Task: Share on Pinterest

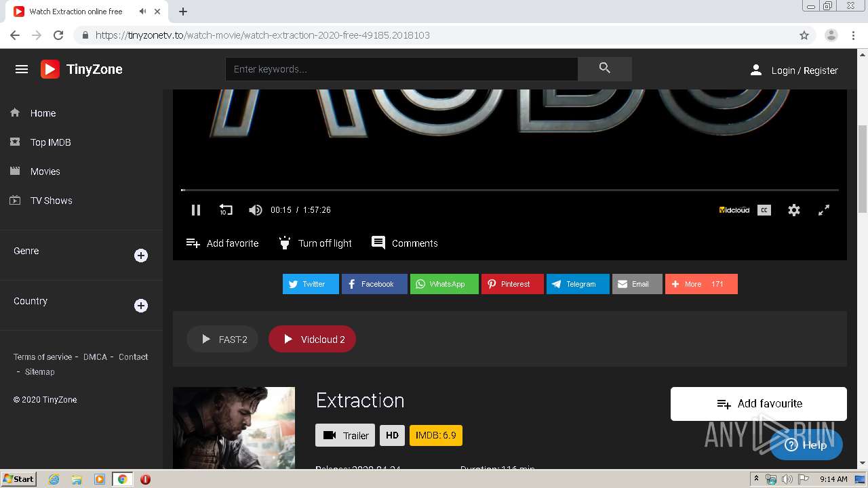Action: [513, 284]
